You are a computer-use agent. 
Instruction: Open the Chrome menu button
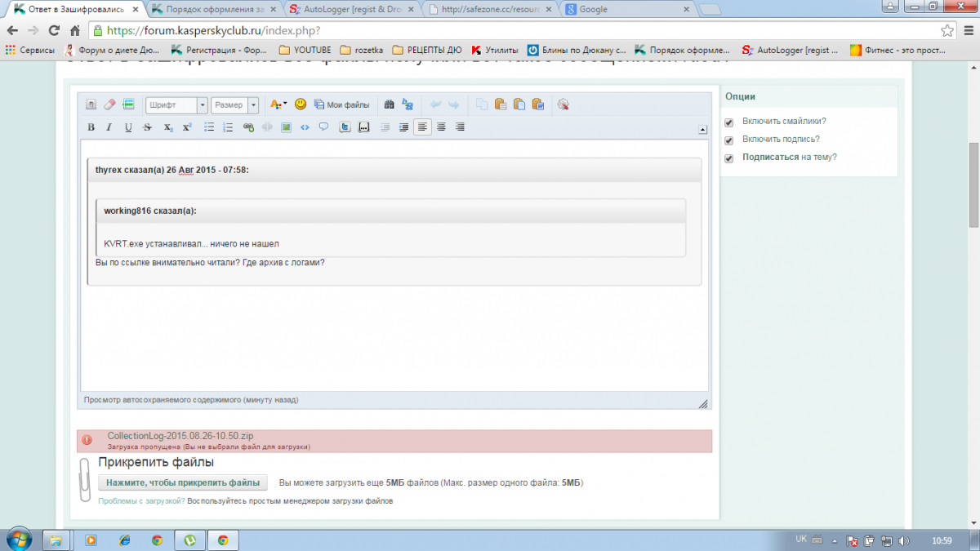coord(968,30)
